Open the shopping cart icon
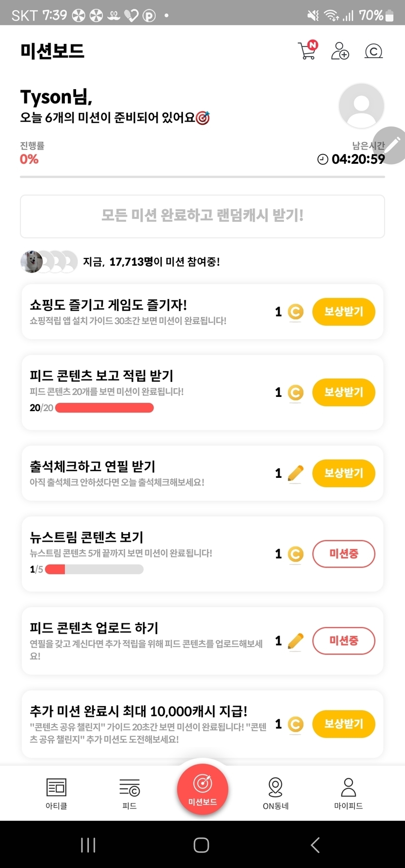Image resolution: width=405 pixels, height=868 pixels. click(307, 51)
